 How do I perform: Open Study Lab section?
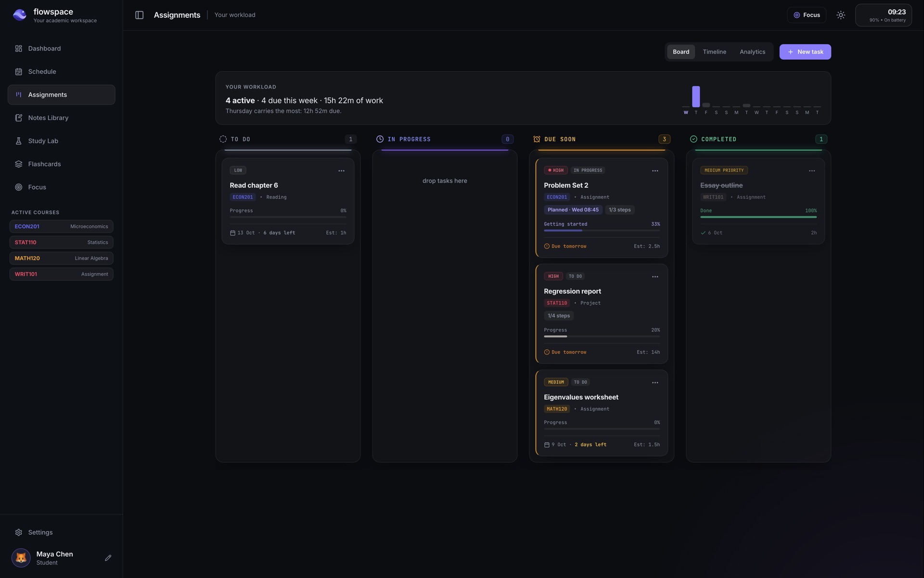(61, 141)
